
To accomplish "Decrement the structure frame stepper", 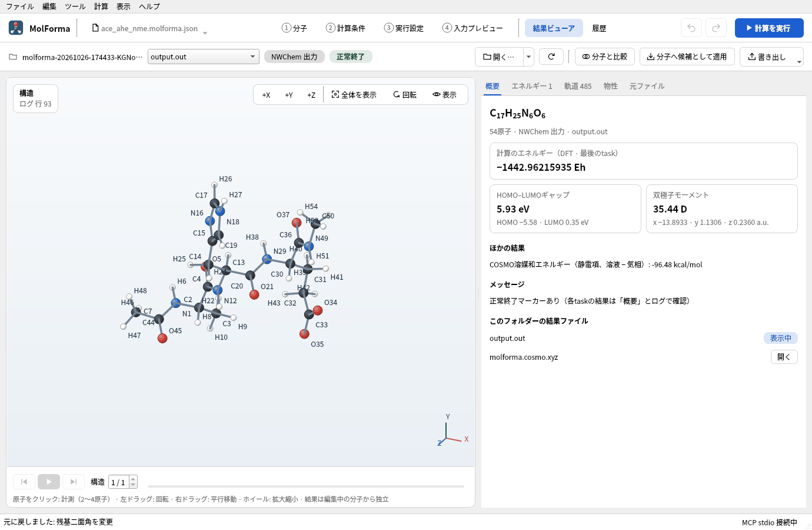I will (133, 485).
